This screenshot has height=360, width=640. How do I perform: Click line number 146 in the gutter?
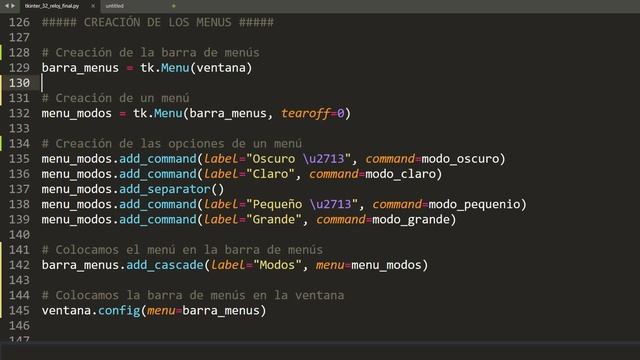19,326
